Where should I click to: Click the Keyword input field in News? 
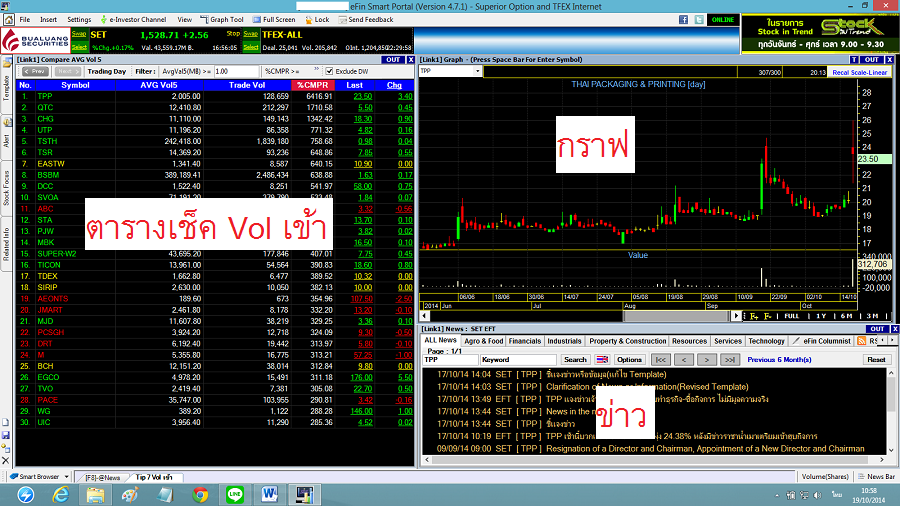[x=518, y=360]
